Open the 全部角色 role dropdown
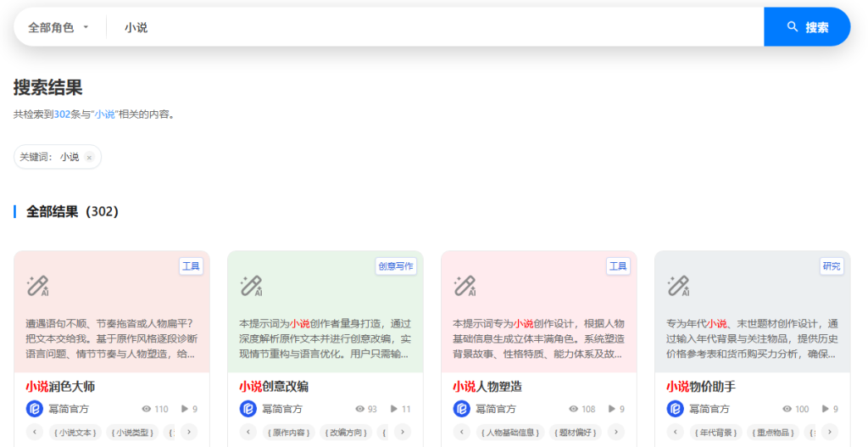Image resolution: width=868 pixels, height=447 pixels. (x=58, y=27)
